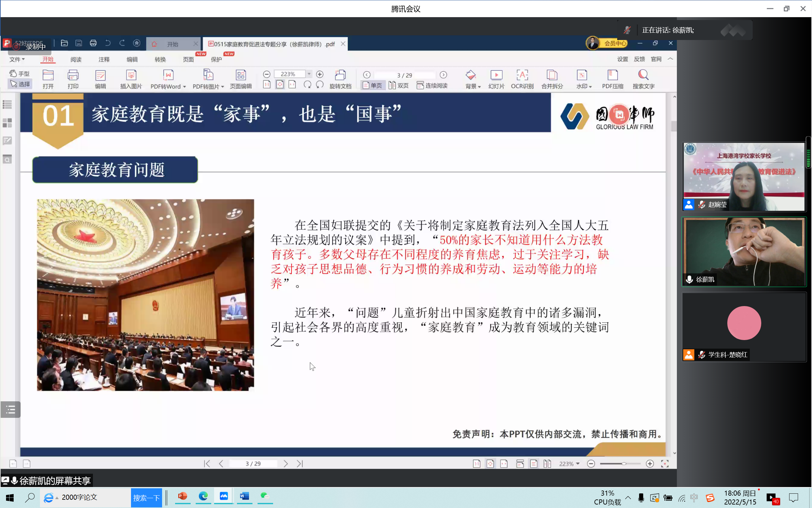Go to previous page in the toolbar
The height and width of the screenshot is (508, 812).
[367, 75]
